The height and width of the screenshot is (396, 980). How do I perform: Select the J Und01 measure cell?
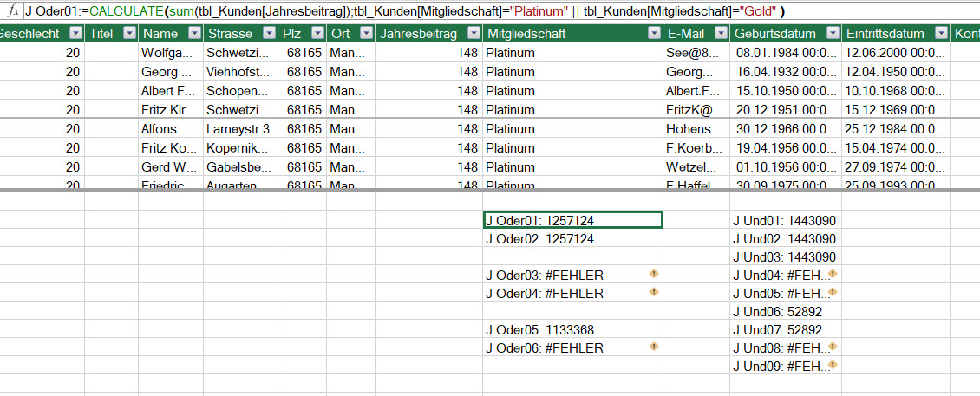785,220
